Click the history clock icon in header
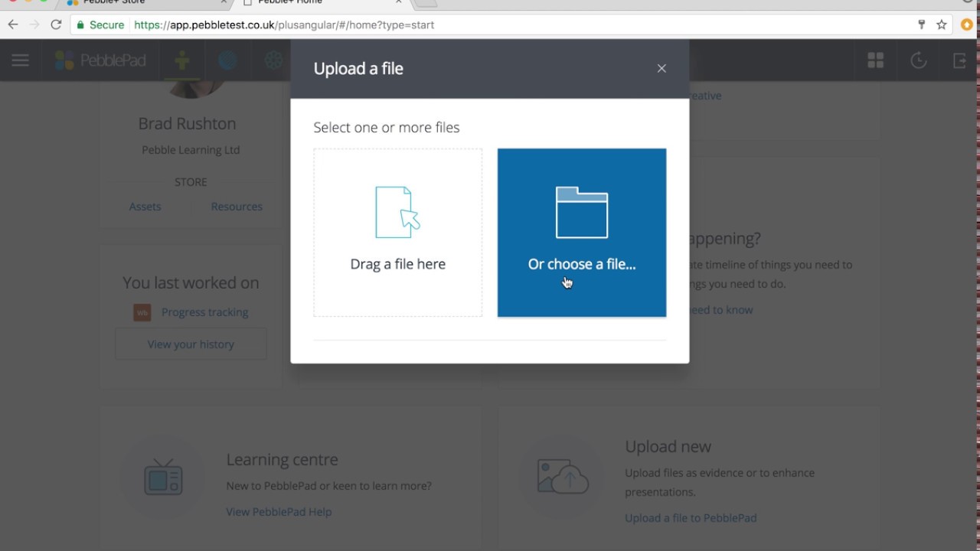The image size is (980, 551). [919, 60]
